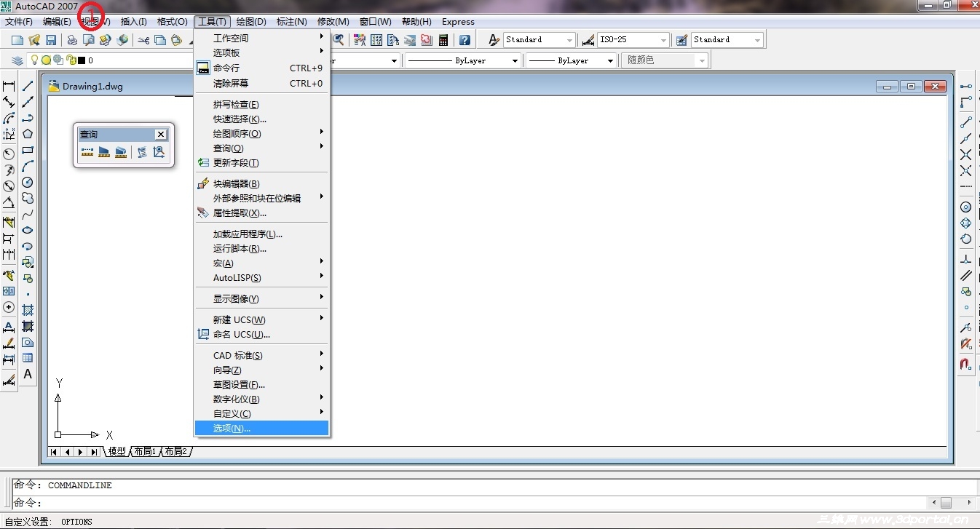Click the Distance icon in Inquiry toolbar
This screenshot has width=980, height=529.
[x=87, y=152]
